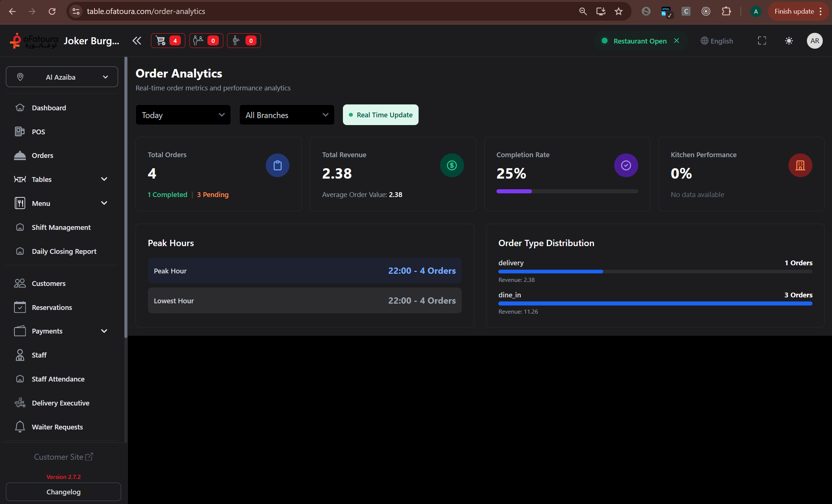Image resolution: width=832 pixels, height=504 pixels.
Task: Open the Today date range dropdown
Action: (x=183, y=115)
